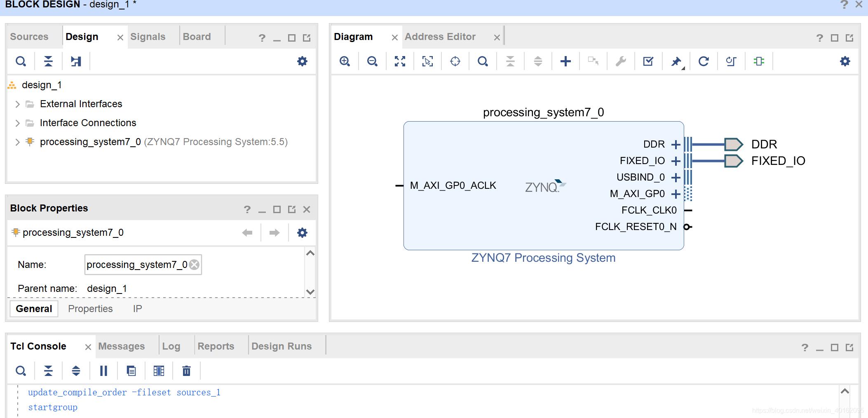Image resolution: width=868 pixels, height=418 pixels.
Task: Go to previous object in Block Properties
Action: [247, 233]
